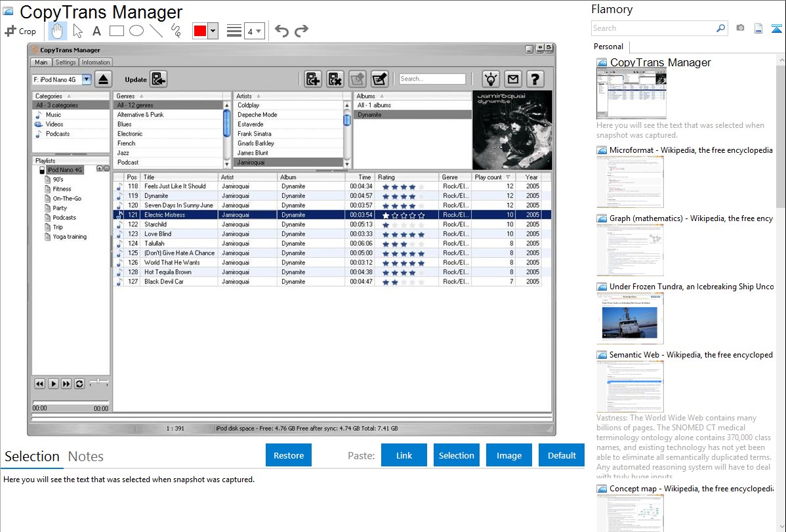Open the Semantic Web snapshot thumbnail

[x=630, y=386]
